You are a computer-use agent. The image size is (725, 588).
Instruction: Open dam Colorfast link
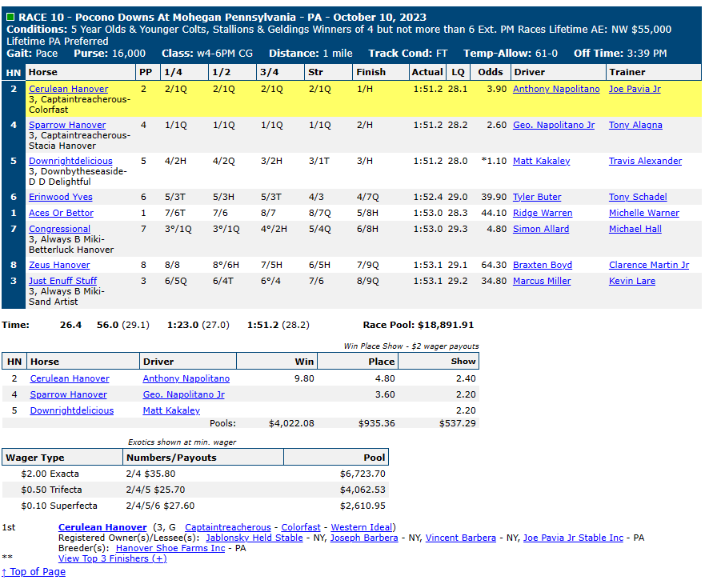point(301,527)
